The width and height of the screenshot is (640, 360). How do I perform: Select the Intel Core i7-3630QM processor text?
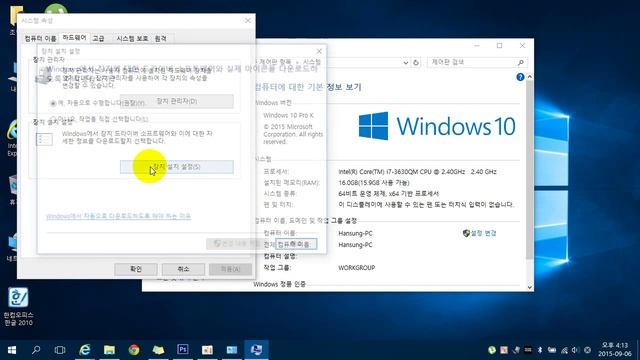click(417, 172)
